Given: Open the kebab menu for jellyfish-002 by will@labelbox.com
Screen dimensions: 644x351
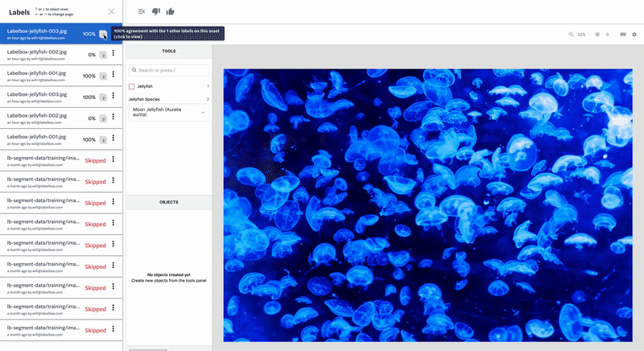Looking at the screenshot, I should [x=114, y=117].
